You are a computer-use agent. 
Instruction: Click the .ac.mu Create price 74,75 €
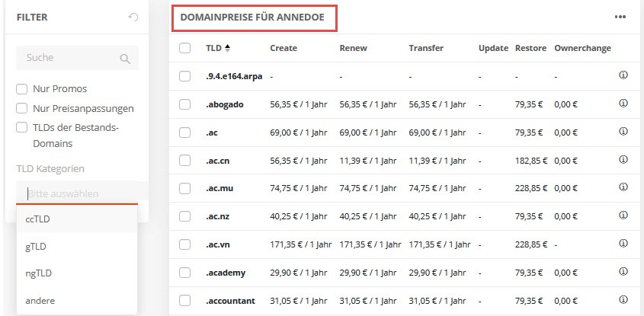click(x=299, y=188)
